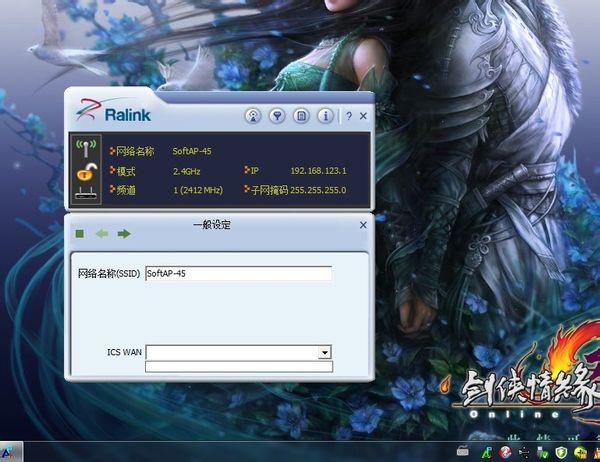Click the green stop square button
The height and width of the screenshot is (462, 600).
tap(80, 233)
